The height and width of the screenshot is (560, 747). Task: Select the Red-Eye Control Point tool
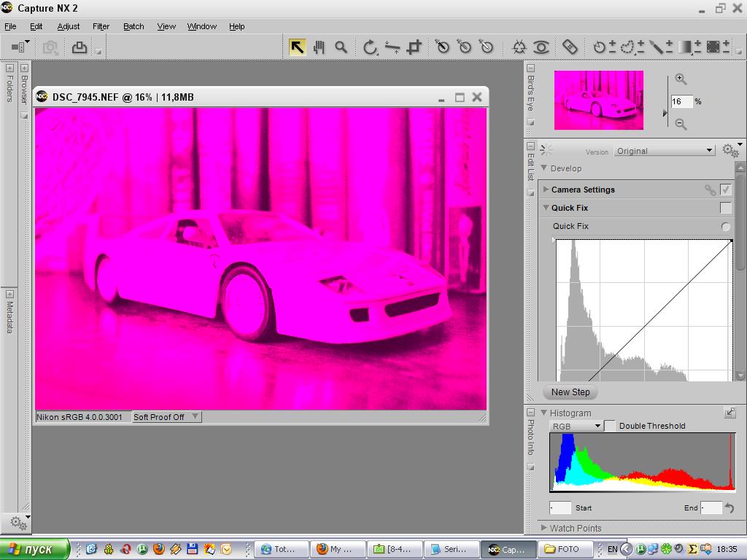point(541,47)
